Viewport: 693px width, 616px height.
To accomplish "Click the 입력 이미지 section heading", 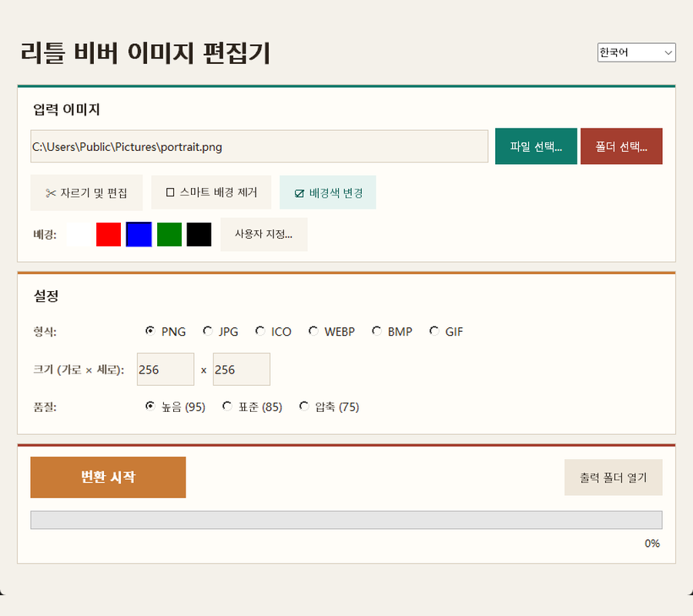I will pos(66,109).
